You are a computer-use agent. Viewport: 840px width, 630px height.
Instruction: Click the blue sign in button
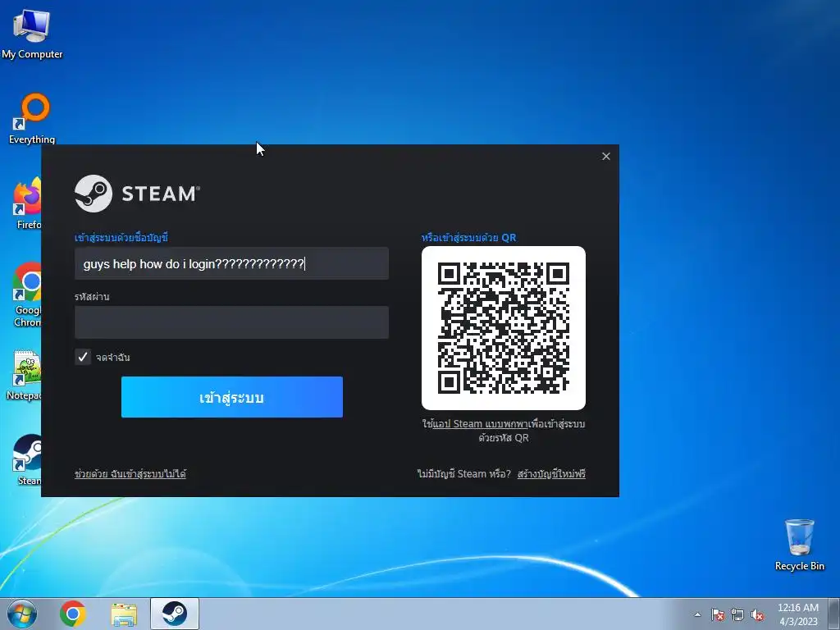tap(232, 397)
